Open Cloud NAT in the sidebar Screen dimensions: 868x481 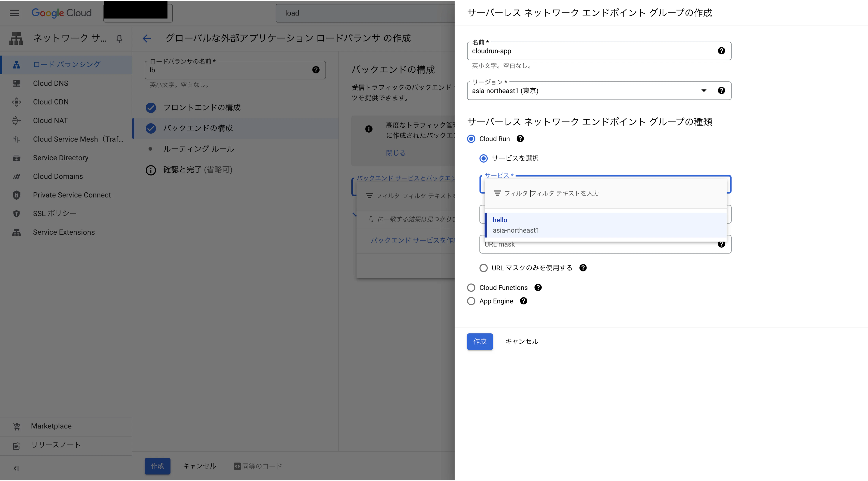66,120
